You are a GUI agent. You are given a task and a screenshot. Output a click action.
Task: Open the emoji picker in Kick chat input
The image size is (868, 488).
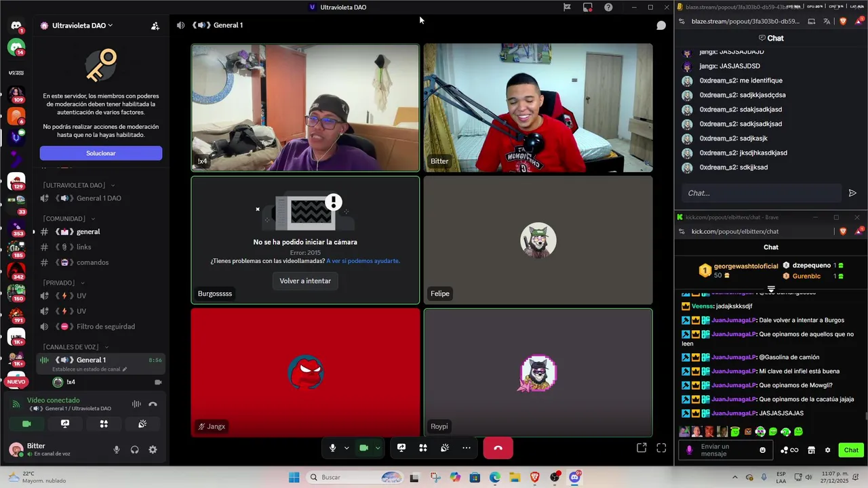point(763,450)
